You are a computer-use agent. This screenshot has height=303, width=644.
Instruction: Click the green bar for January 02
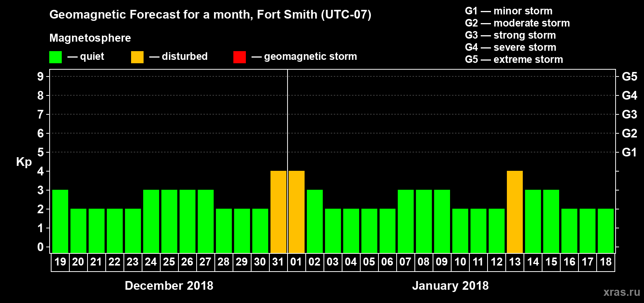[315, 221]
